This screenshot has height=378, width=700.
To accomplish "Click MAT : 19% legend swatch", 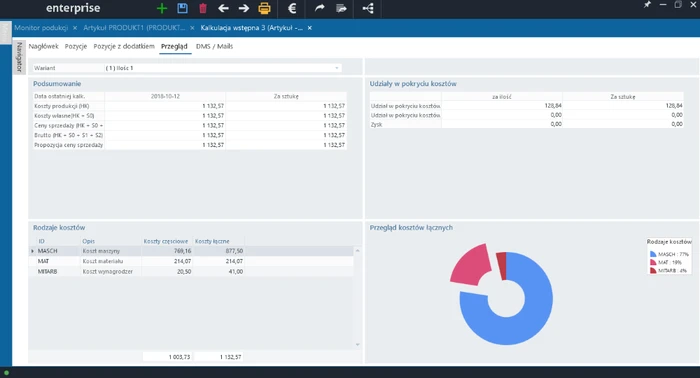I will pyautogui.click(x=653, y=262).
